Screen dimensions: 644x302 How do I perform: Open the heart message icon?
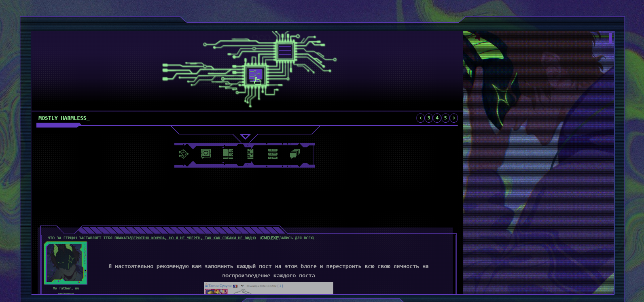pyautogui.click(x=206, y=154)
